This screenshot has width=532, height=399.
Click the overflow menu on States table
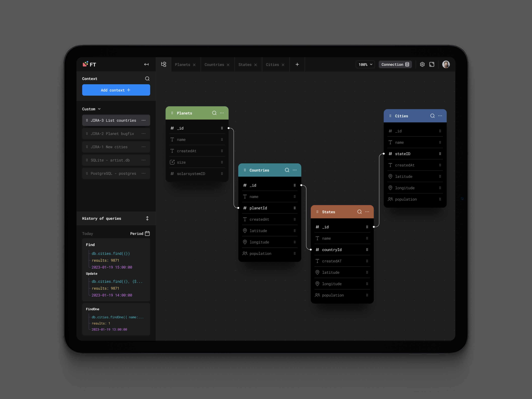(367, 212)
